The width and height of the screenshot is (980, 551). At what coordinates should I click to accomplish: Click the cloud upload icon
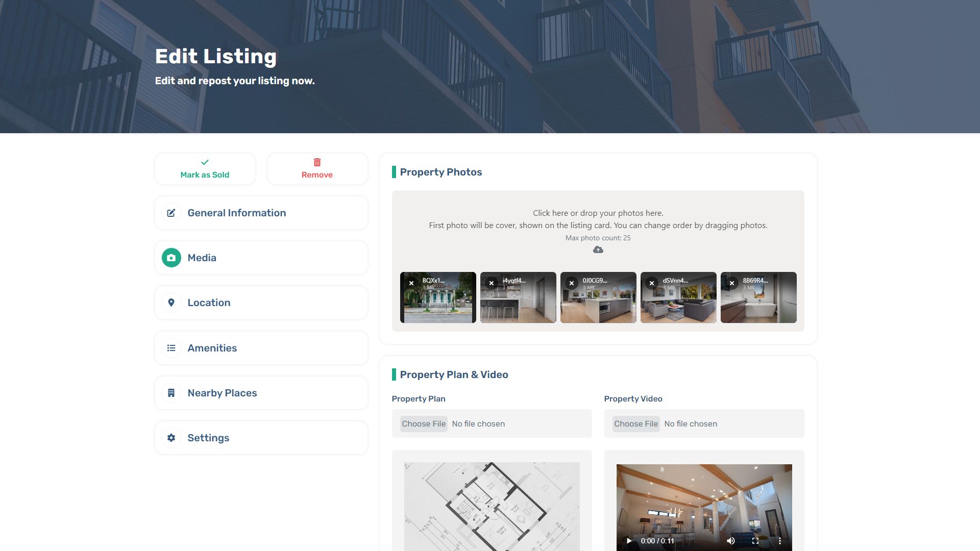click(x=598, y=249)
